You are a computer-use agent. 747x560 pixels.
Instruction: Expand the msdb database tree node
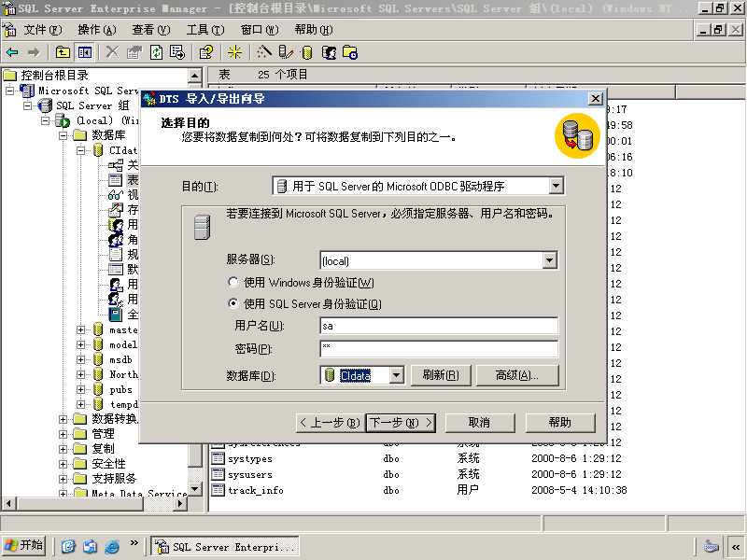(80, 359)
